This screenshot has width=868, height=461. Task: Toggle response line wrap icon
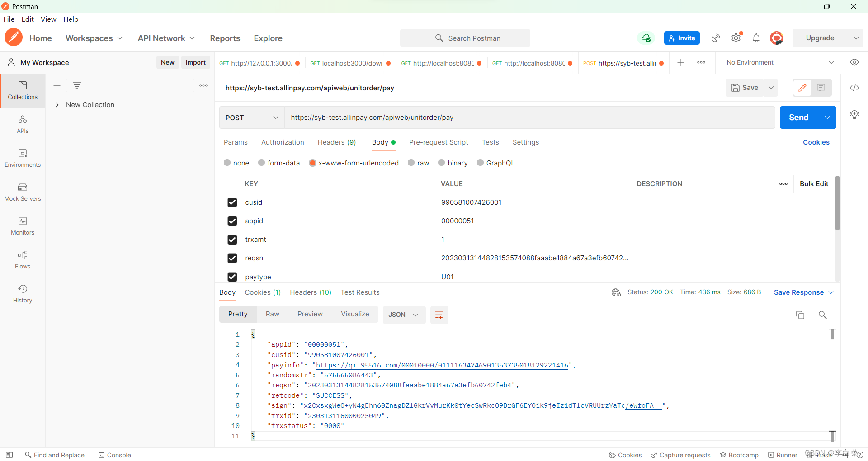pos(439,315)
